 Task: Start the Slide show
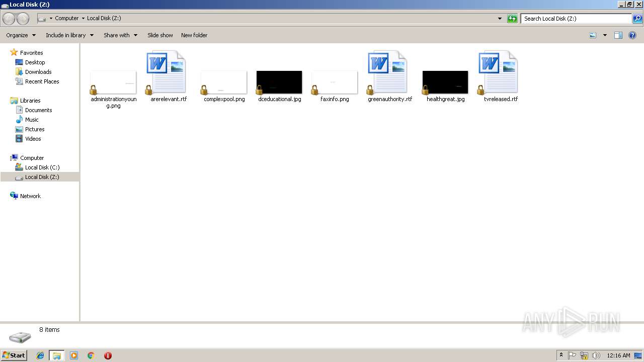pos(160,35)
